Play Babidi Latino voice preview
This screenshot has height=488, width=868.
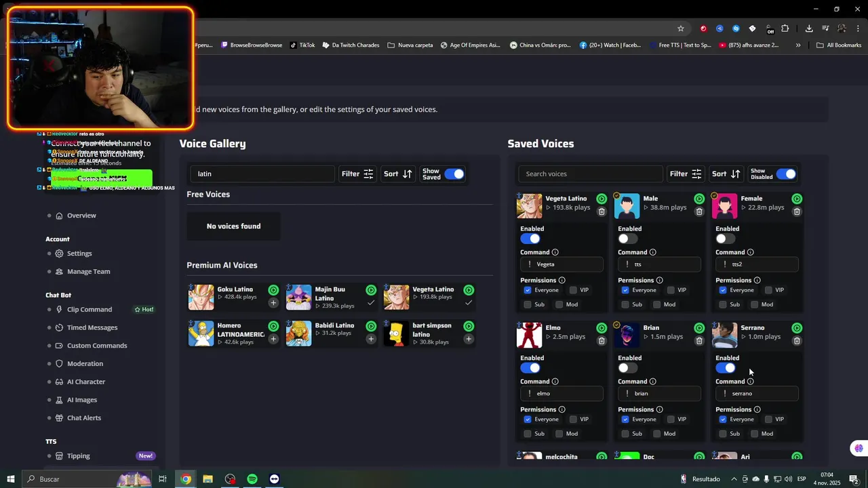pyautogui.click(x=371, y=326)
